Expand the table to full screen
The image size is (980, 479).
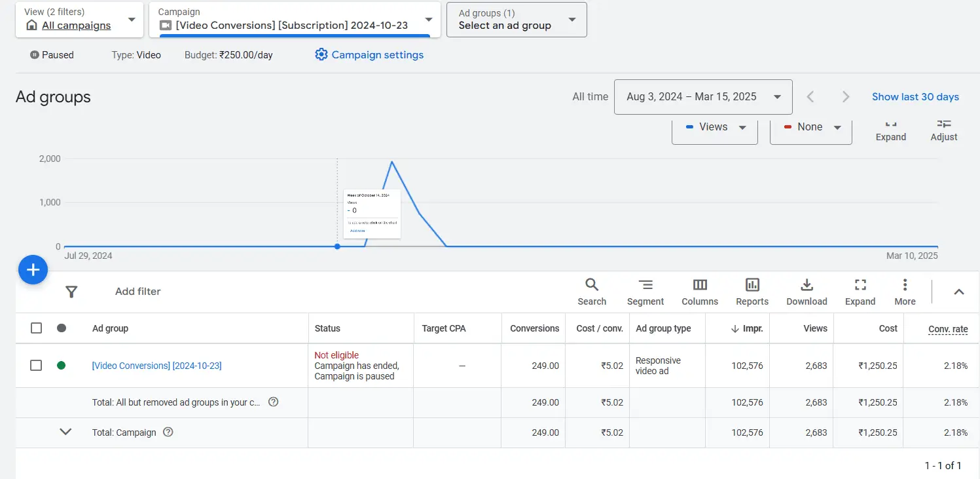(860, 292)
